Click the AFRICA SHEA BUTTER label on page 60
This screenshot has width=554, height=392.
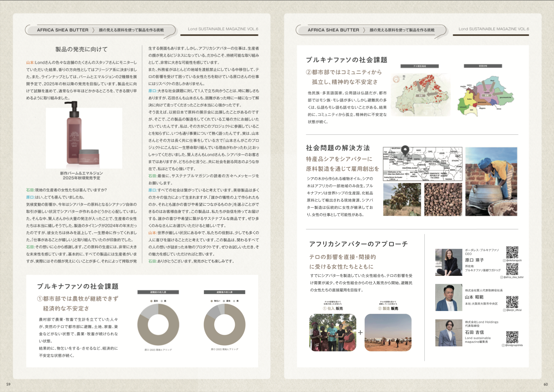click(333, 30)
